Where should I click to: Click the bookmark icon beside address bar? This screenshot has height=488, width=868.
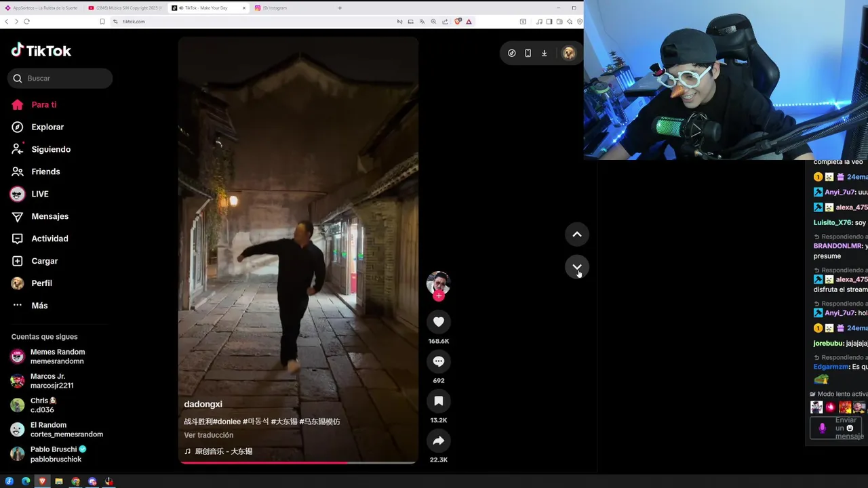coord(102,22)
